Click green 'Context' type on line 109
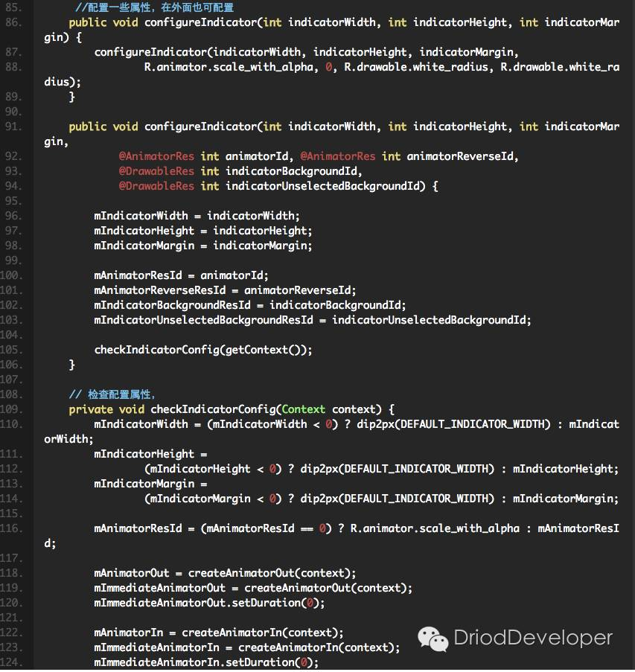The height and width of the screenshot is (672, 635). click(x=304, y=409)
